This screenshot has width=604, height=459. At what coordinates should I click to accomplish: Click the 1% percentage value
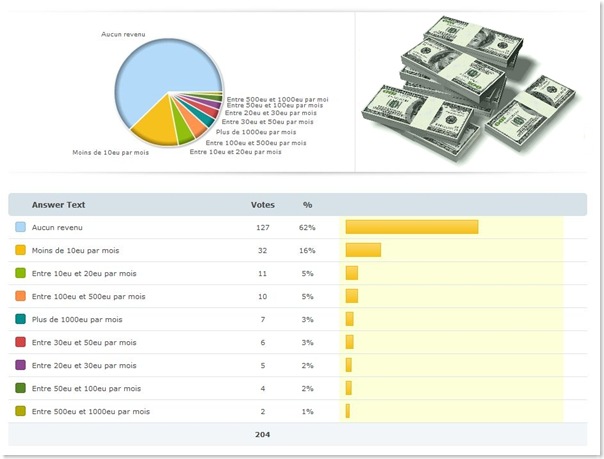tap(307, 411)
